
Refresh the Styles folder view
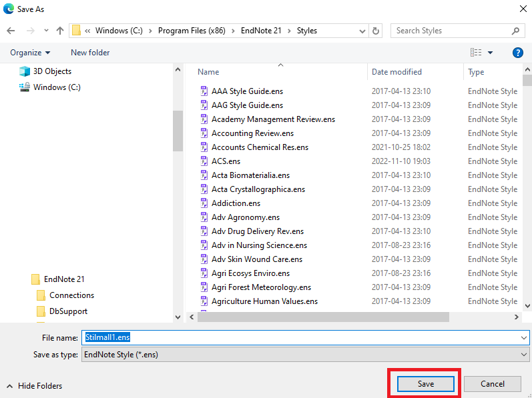376,31
